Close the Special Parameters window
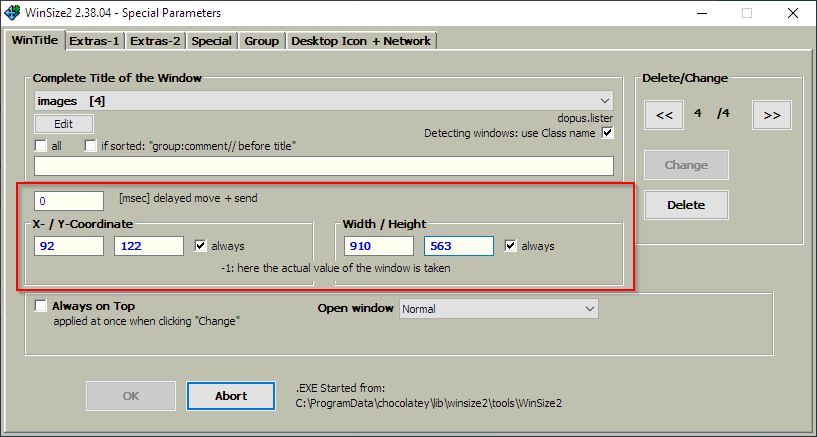817x437 pixels. pos(793,13)
